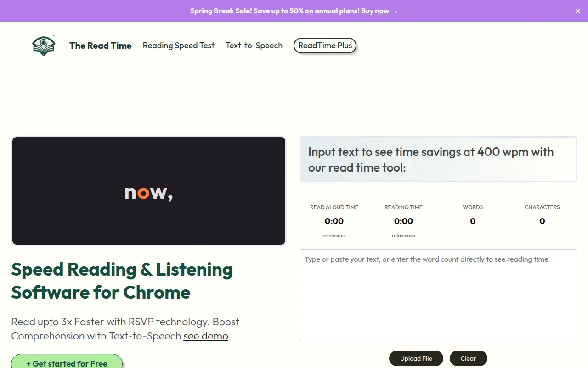Click the Upload File button
The height and width of the screenshot is (368, 588).
[x=416, y=358]
